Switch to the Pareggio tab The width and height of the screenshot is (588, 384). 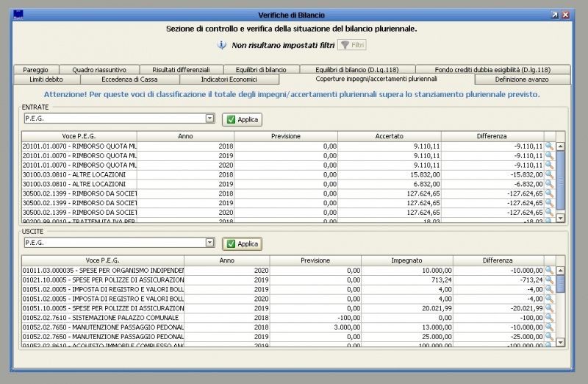[35, 70]
